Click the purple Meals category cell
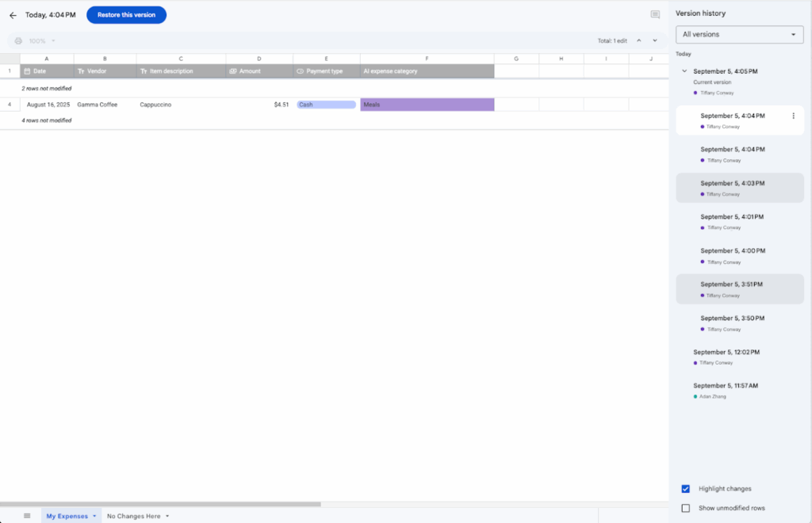812x523 pixels. coord(427,105)
